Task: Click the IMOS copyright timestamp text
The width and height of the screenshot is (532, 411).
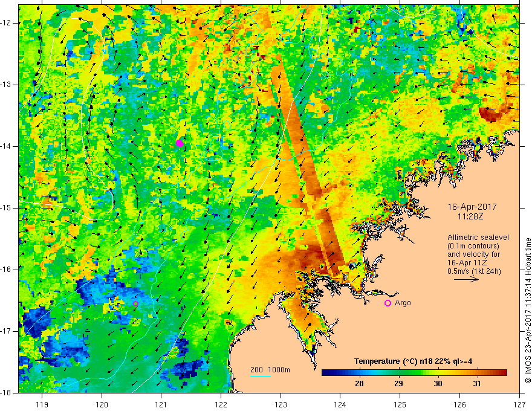Action: point(528,311)
